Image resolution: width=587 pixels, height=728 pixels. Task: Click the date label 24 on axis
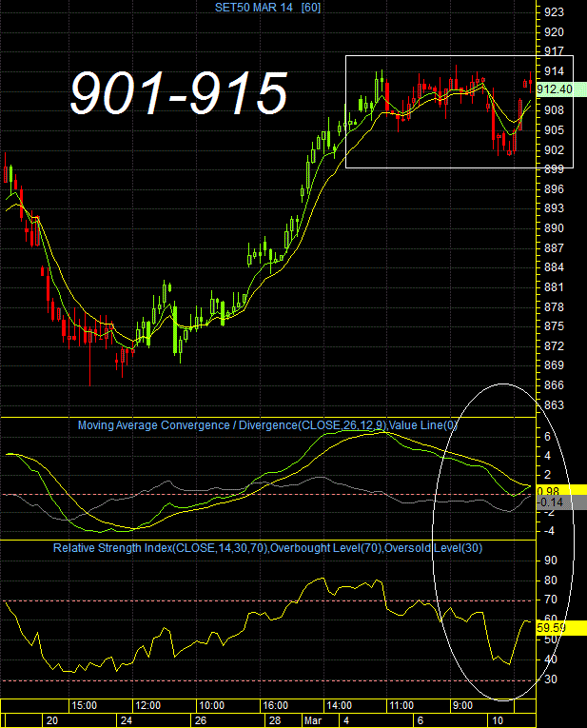(x=127, y=720)
